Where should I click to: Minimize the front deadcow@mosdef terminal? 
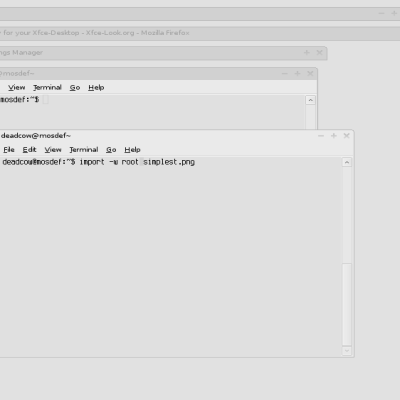click(321, 136)
